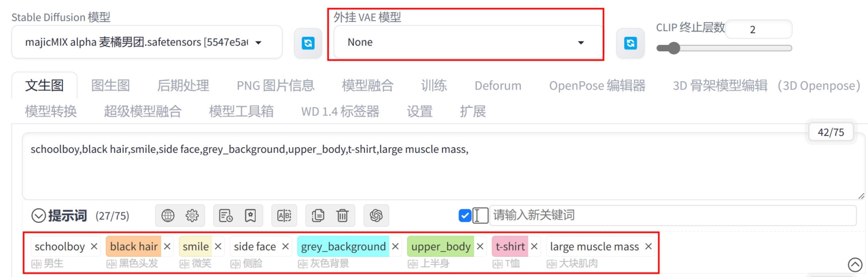Viewport: 868px width, 277px height.
Task: Open the 设置 tab
Action: pyautogui.click(x=419, y=111)
